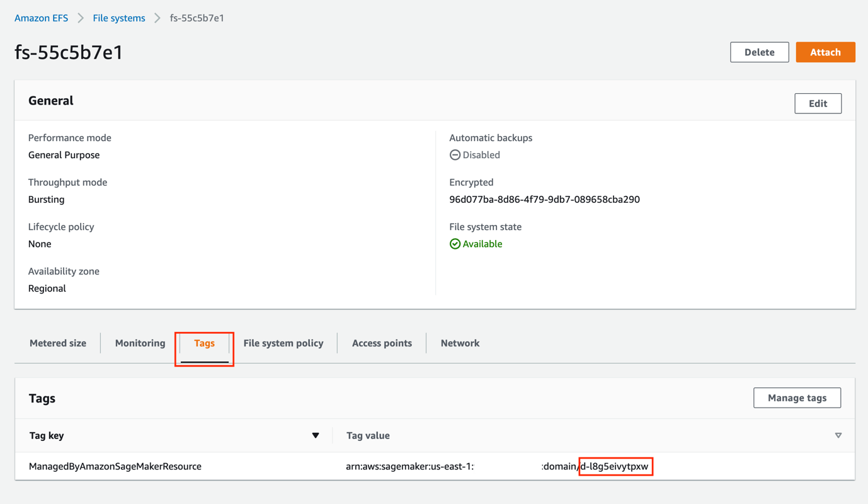Sort by Tag value arrow

tap(838, 435)
